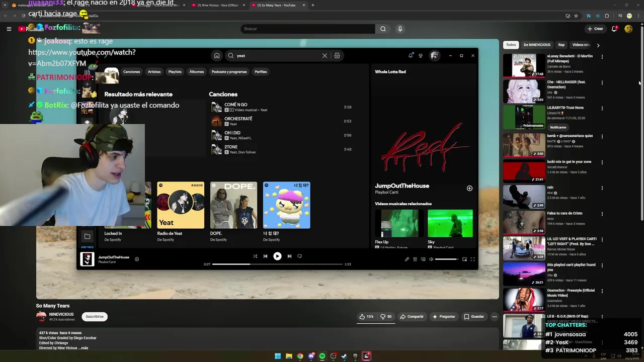Click Notificarme for LILBABY78 premiere
The width and height of the screenshot is (644, 362).
tap(558, 127)
